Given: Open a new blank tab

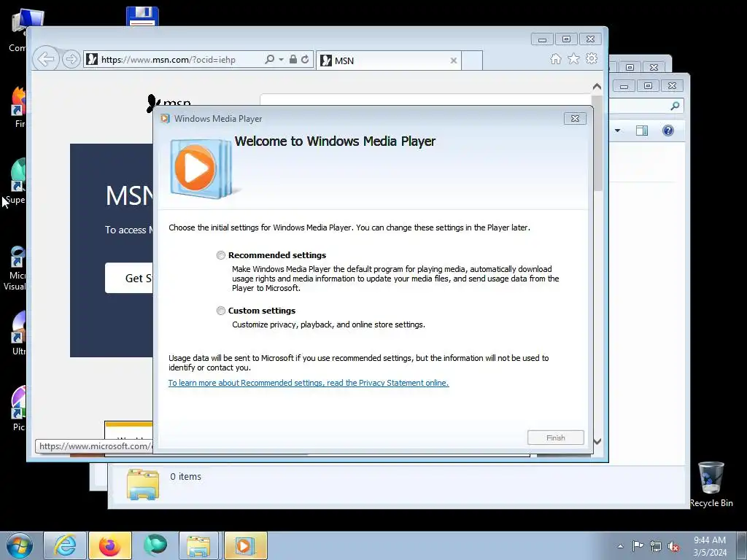Looking at the screenshot, I should (x=472, y=61).
